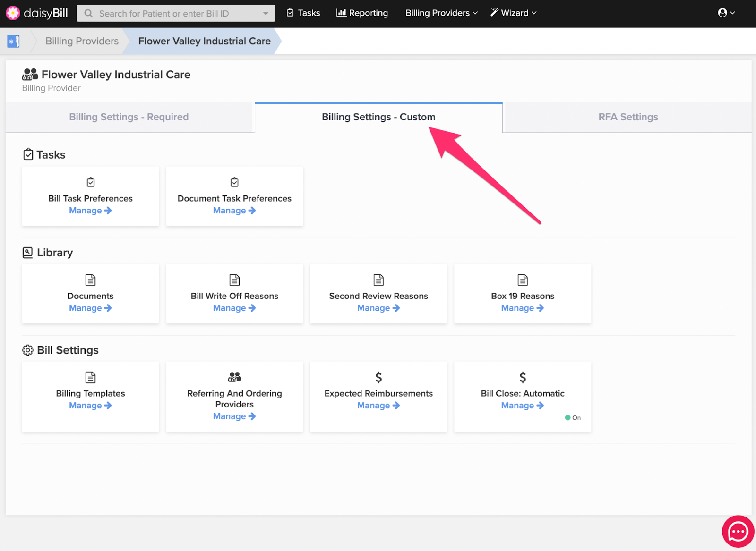Open the Wizard dropdown menu
Viewport: 756px width, 551px height.
pyautogui.click(x=513, y=13)
